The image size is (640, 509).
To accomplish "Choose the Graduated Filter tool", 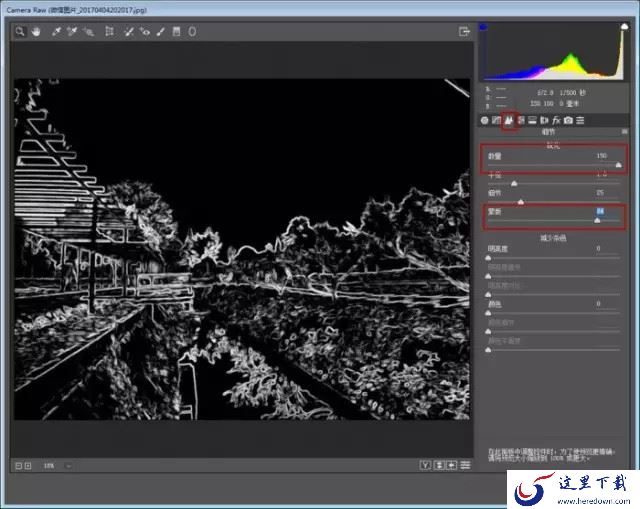I will point(177,32).
